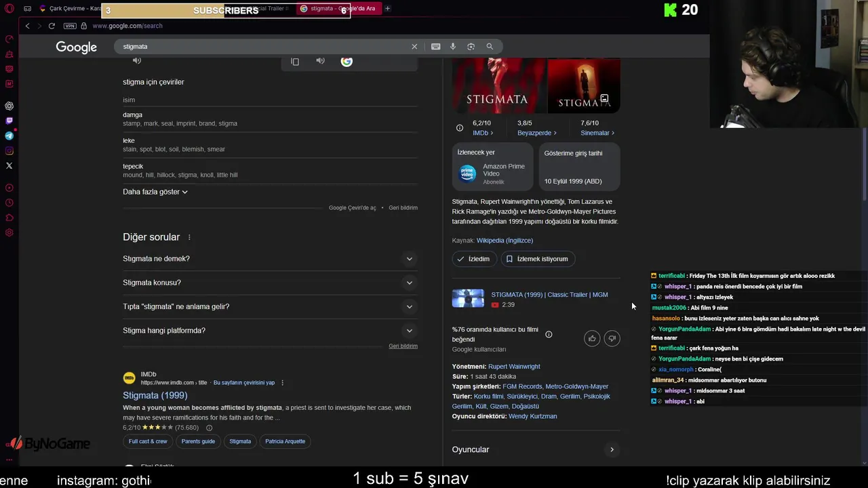Open ChatGPT from Opera sidebar

(x=9, y=106)
